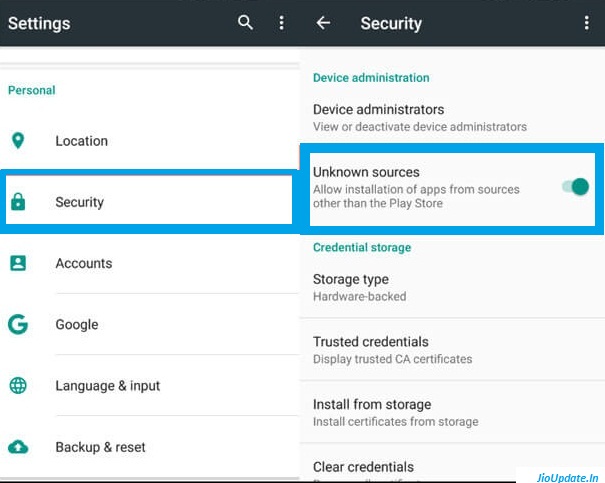
Task: Tap the back arrow in Security header
Action: (323, 23)
